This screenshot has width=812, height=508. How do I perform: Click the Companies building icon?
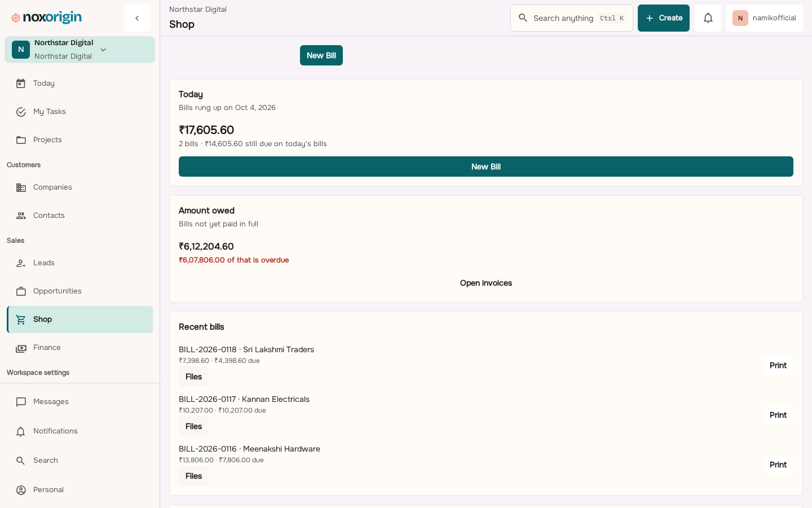click(21, 187)
